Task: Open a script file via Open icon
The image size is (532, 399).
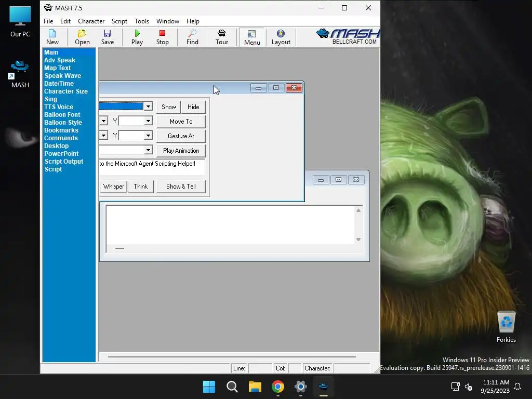Action: pos(82,37)
